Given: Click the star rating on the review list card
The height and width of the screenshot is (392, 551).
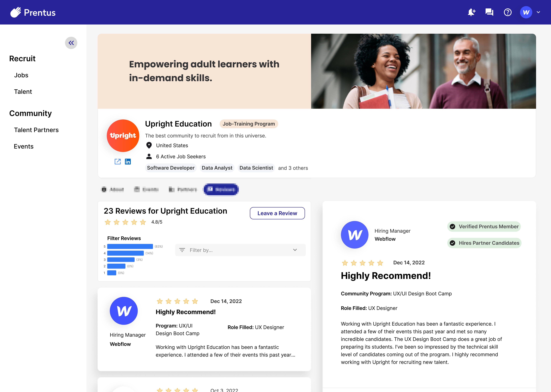Looking at the screenshot, I should pos(177,301).
